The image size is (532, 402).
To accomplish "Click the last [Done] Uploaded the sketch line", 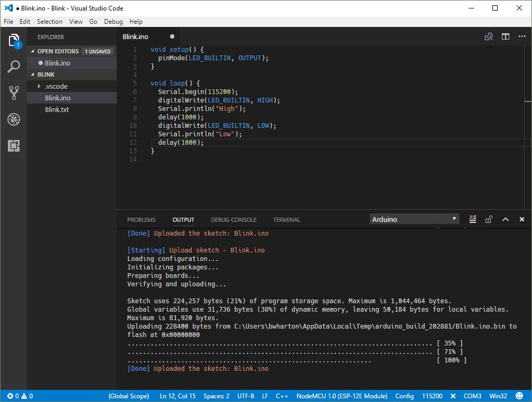I will 198,368.
